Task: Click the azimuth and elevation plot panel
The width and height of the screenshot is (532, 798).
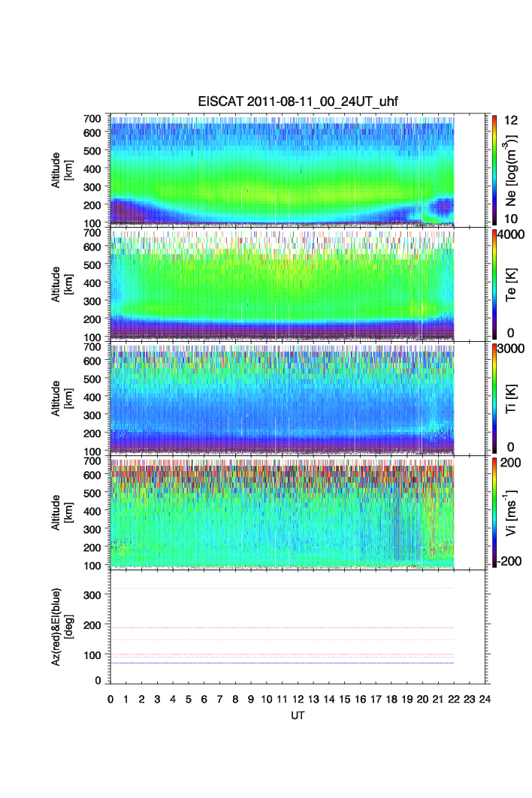Action: pos(299,626)
